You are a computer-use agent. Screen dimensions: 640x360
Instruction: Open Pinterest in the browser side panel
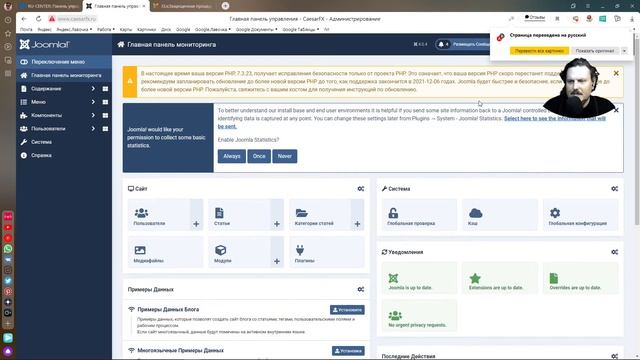[x=8, y=291]
